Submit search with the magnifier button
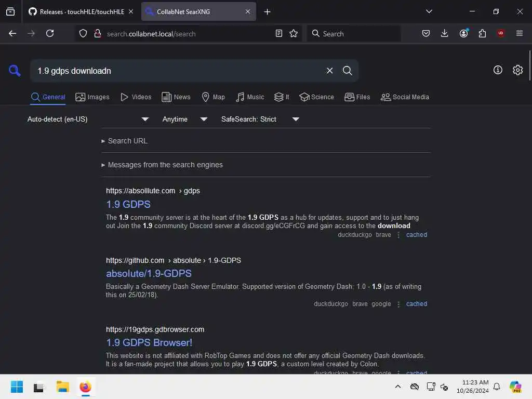 347,71
